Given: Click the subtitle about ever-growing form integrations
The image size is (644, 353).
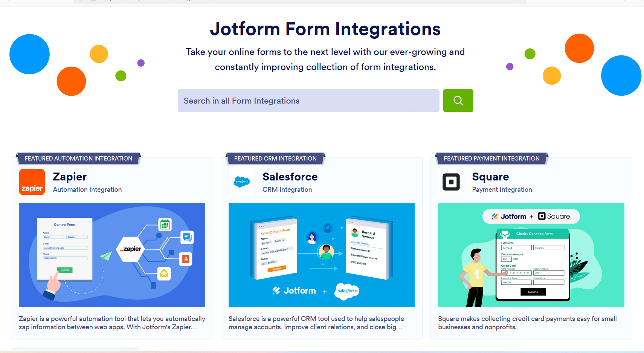Looking at the screenshot, I should [325, 60].
